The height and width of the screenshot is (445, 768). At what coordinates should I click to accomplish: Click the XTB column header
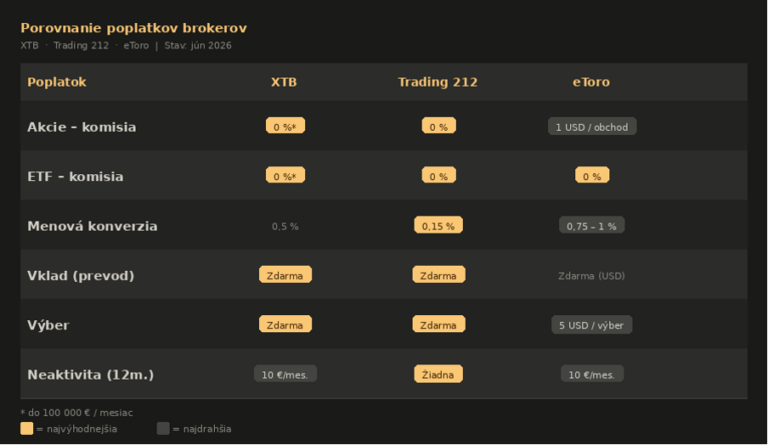pos(284,82)
